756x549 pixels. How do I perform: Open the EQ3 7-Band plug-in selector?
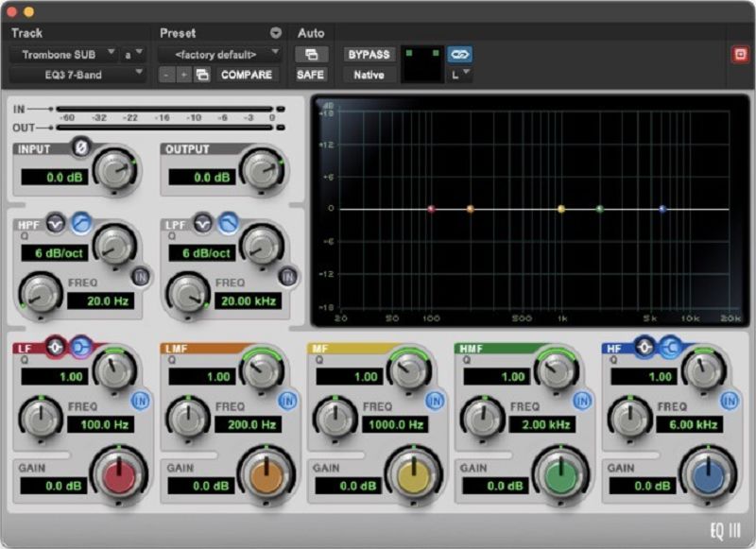coord(77,75)
